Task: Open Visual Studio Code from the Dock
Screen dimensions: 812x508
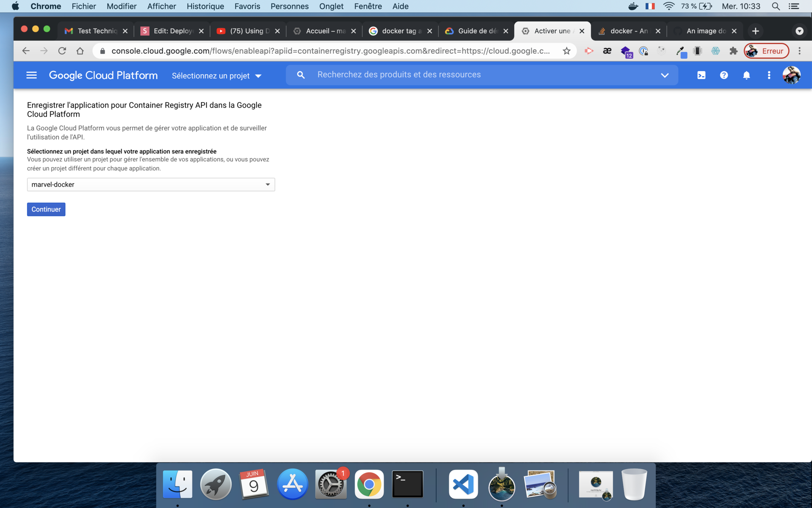Action: (x=463, y=484)
